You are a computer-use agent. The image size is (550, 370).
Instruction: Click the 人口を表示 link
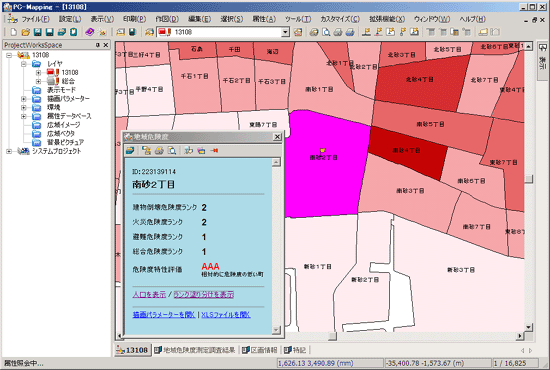click(149, 295)
